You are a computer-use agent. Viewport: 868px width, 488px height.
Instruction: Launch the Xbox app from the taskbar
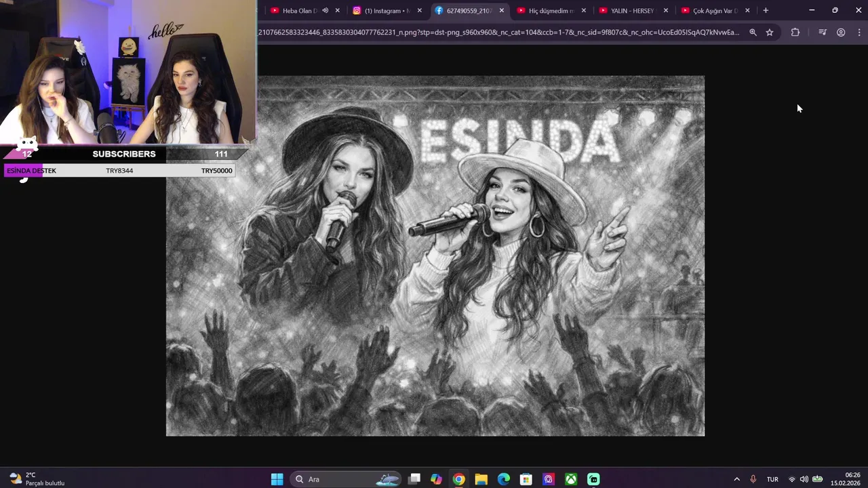571,479
